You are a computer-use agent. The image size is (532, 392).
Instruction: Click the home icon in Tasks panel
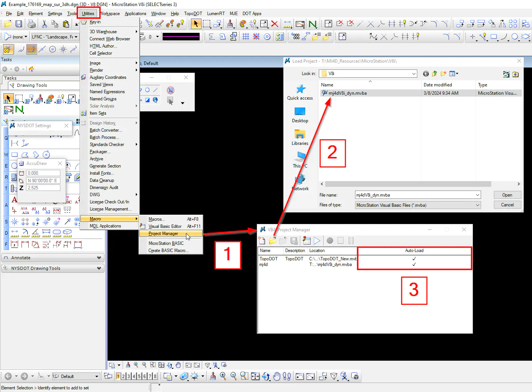[31, 69]
